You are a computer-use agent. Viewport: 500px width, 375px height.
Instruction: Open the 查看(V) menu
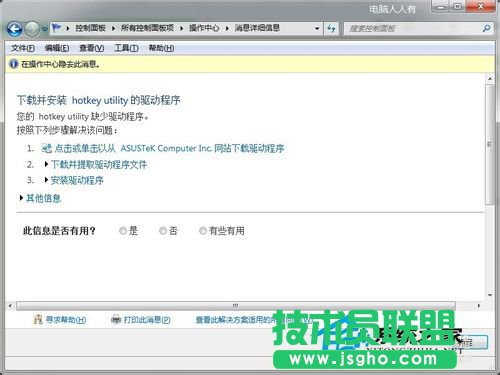[92, 48]
